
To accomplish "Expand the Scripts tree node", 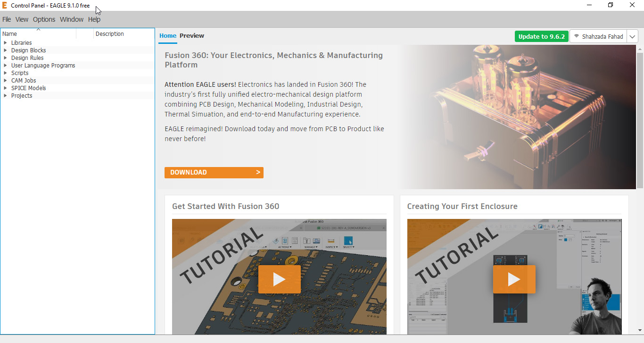I will pos(5,73).
